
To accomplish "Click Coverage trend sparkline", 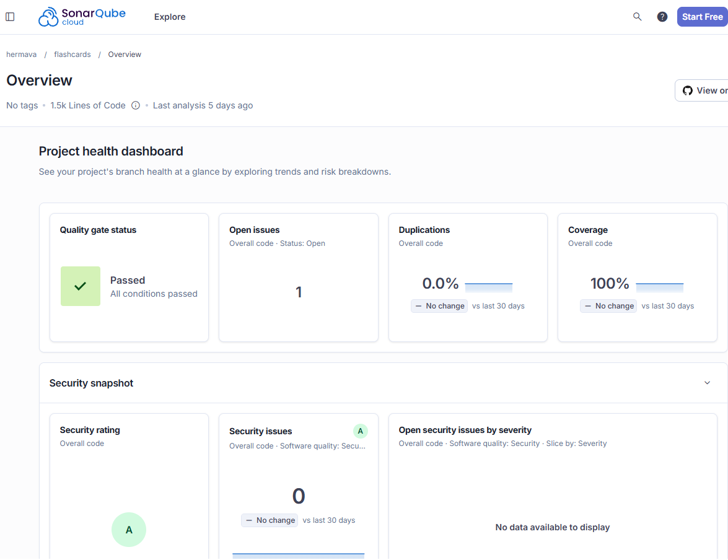I will click(659, 287).
